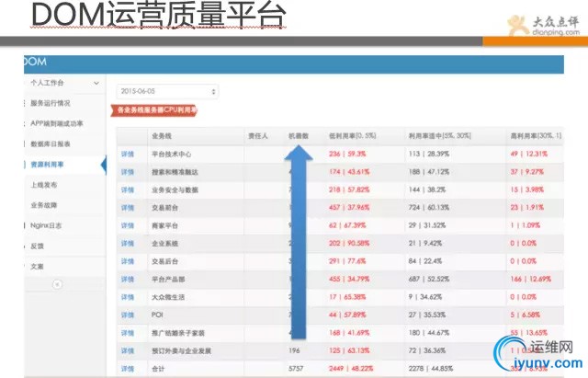Click 详情 link for 商家平台

tap(128, 225)
